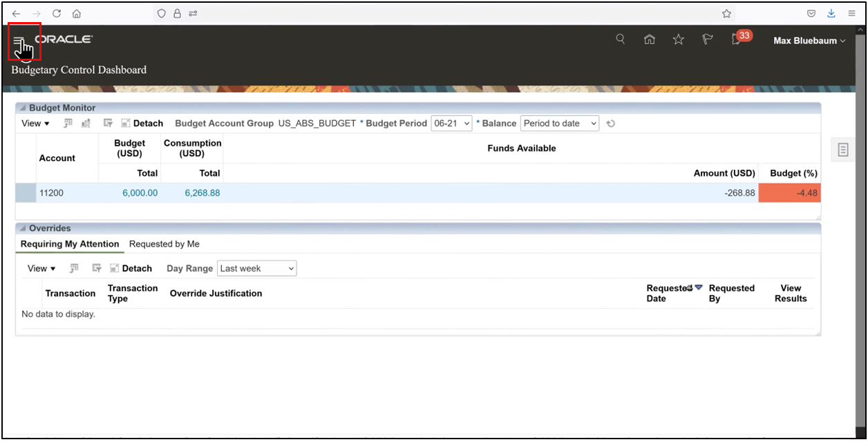Screen dimensions: 868x442
Task: Open the global search magnifier
Action: pos(620,39)
